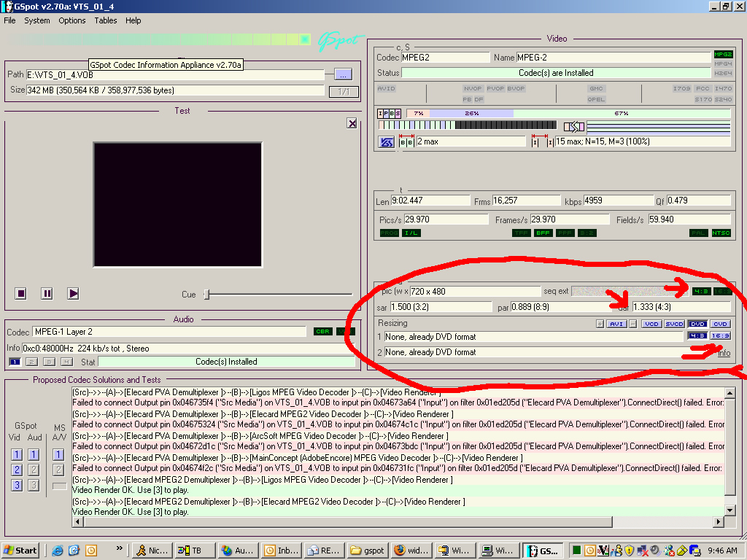Click the scroll up arrow in codec solutions list
Viewport: 747px width, 560px height.
pyautogui.click(x=729, y=393)
